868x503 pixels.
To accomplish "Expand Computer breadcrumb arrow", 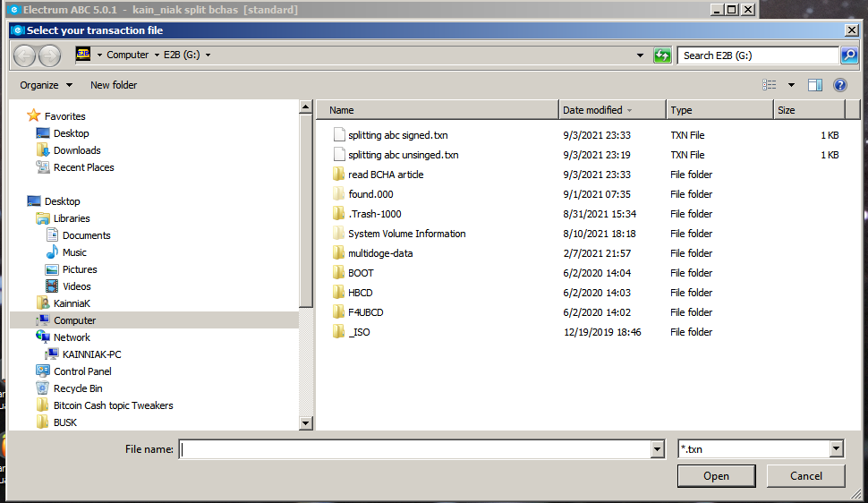I will pyautogui.click(x=157, y=55).
